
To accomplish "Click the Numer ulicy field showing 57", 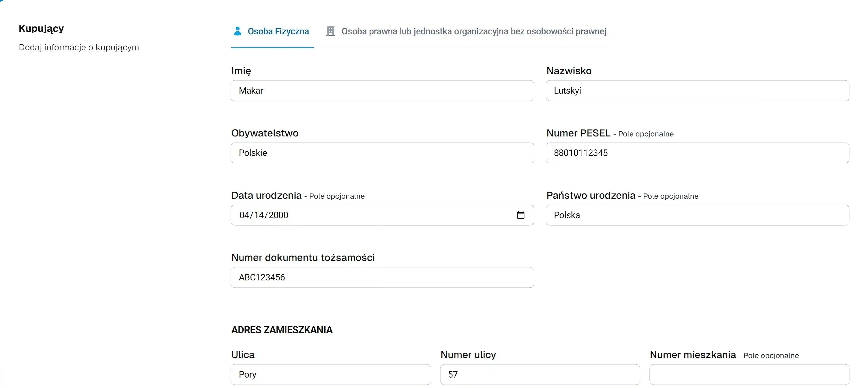I will 540,374.
